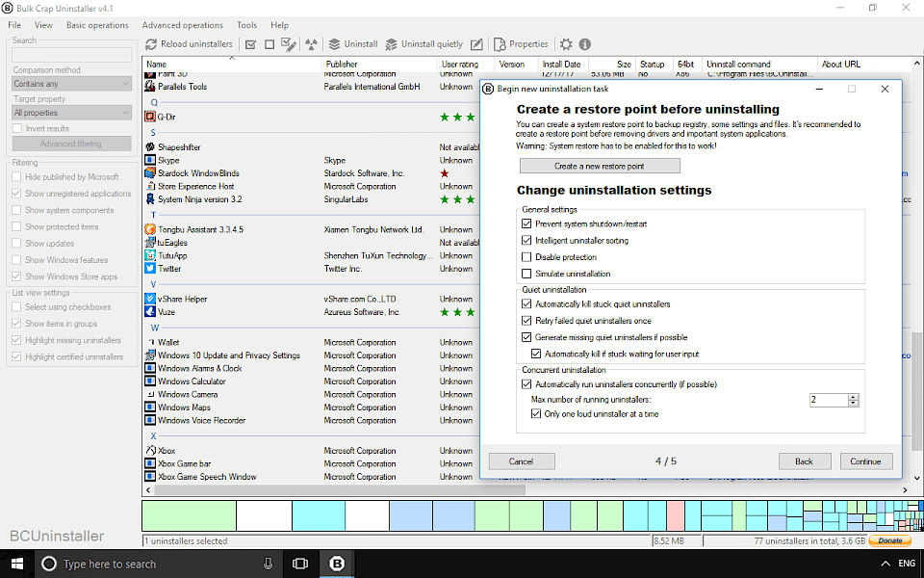Select the Windows Calculator icon
The height and width of the screenshot is (578, 924).
[150, 381]
